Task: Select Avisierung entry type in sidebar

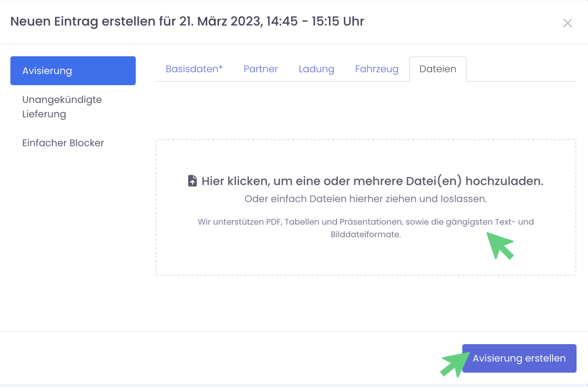Action: [73, 71]
